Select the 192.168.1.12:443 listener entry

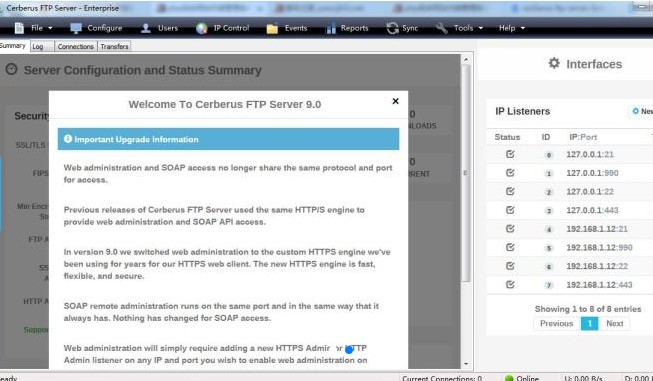click(x=599, y=285)
